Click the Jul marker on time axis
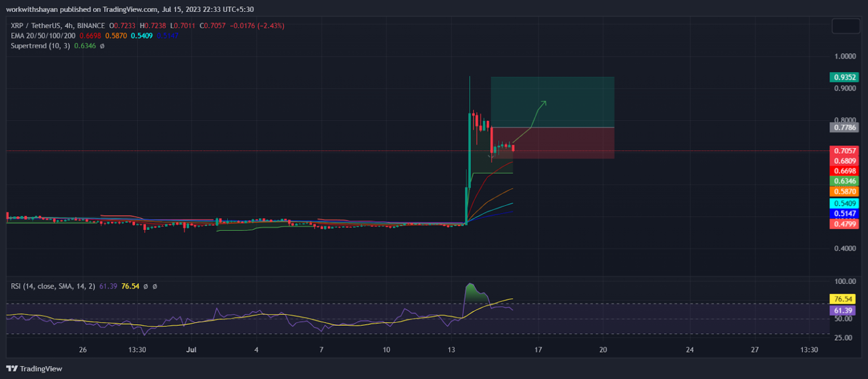This screenshot has height=379, width=868. 191,350
